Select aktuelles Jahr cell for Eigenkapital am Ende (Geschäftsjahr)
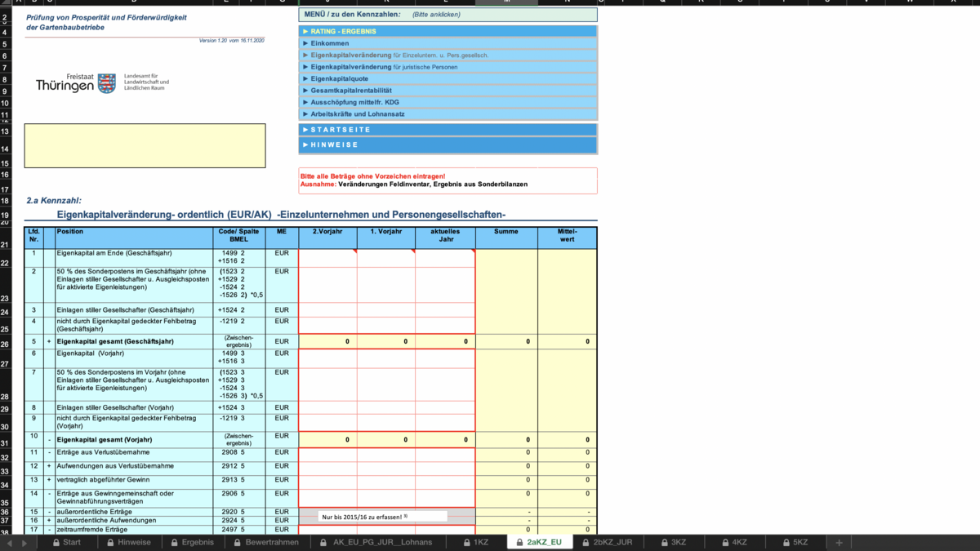The height and width of the screenshot is (551, 980). tap(445, 257)
